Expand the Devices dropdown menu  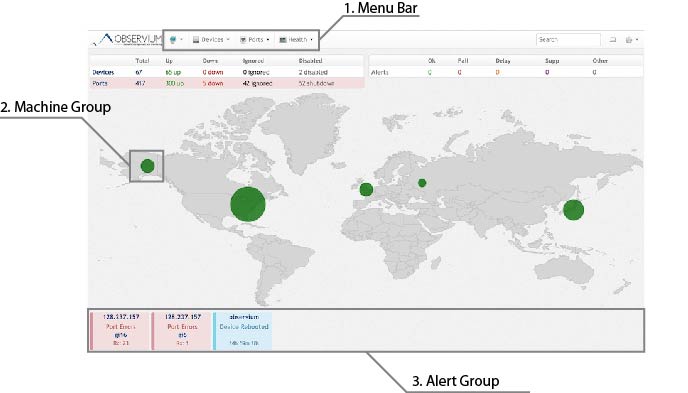[211, 40]
